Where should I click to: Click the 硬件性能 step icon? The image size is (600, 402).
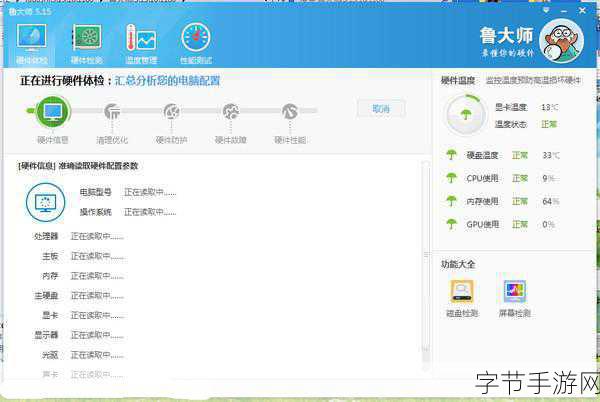(x=290, y=111)
